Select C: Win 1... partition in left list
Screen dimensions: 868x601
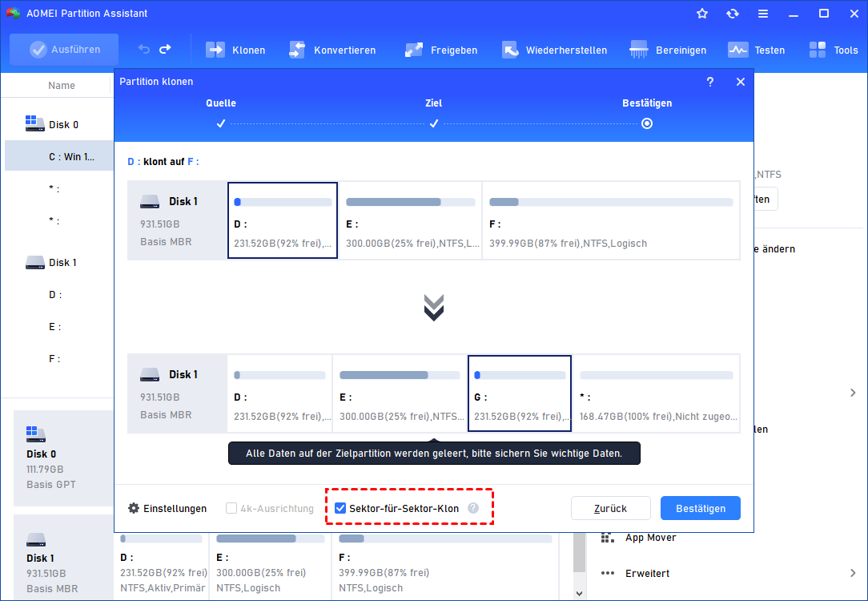pos(59,156)
